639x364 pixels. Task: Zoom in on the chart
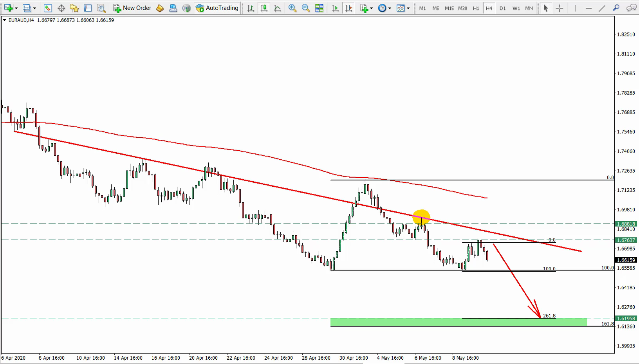pyautogui.click(x=292, y=8)
